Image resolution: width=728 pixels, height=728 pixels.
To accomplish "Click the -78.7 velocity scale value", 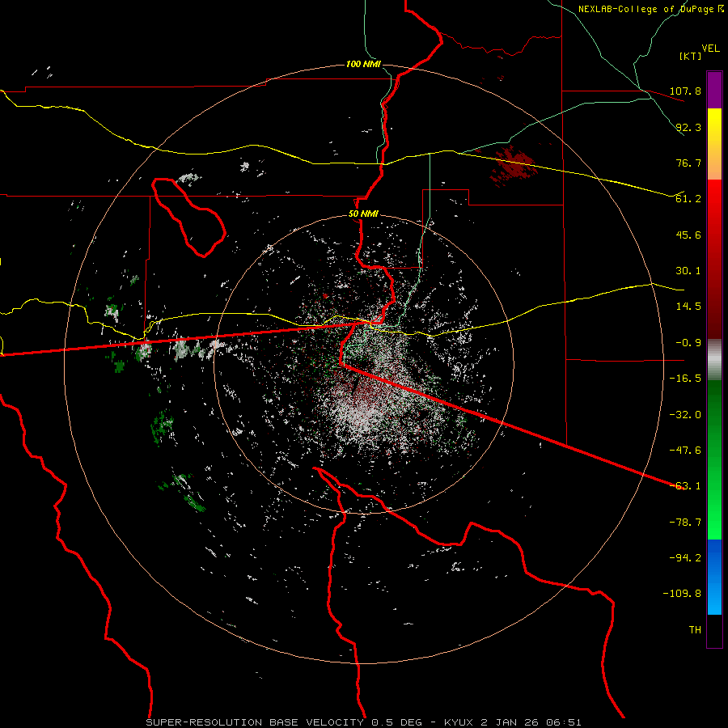I will tap(685, 523).
